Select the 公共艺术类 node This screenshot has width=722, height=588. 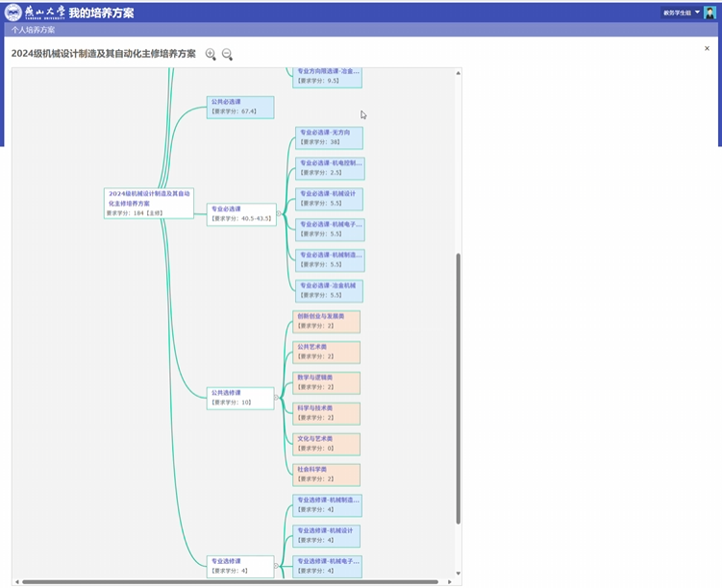click(x=327, y=353)
